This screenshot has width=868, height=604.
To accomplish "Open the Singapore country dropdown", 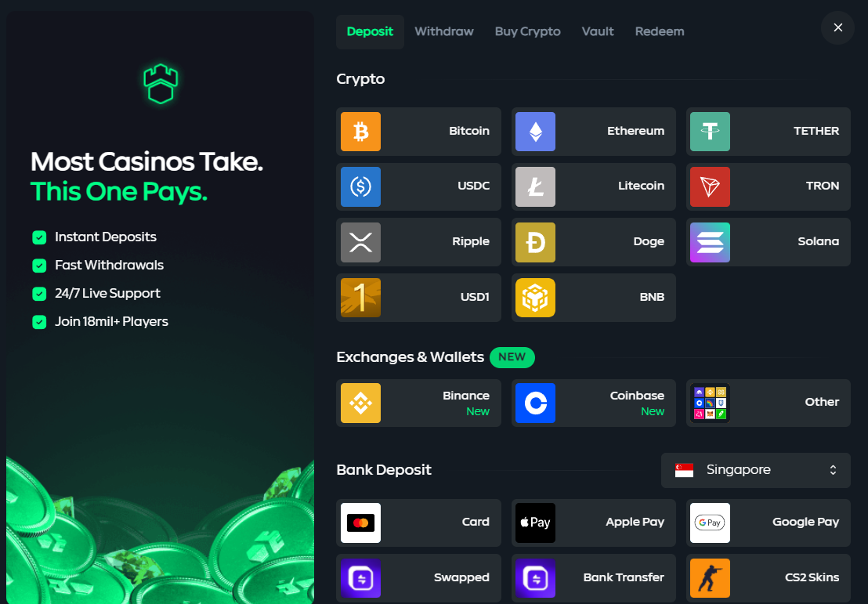I will (756, 470).
